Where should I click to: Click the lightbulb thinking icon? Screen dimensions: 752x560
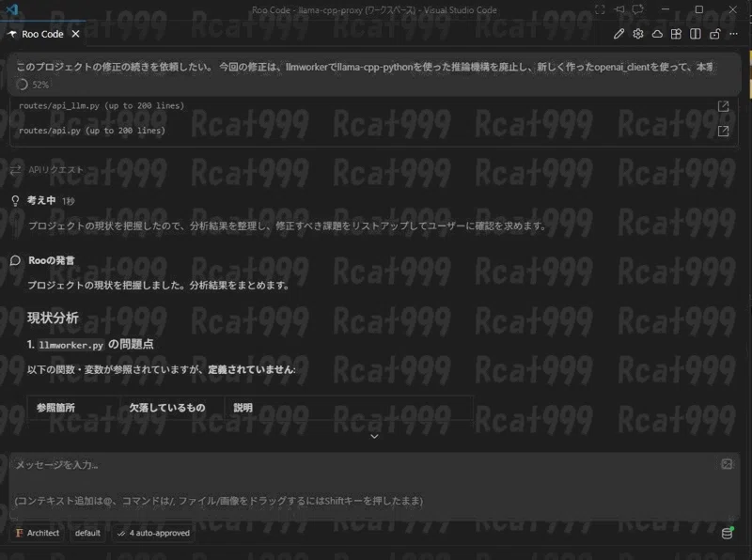click(15, 201)
